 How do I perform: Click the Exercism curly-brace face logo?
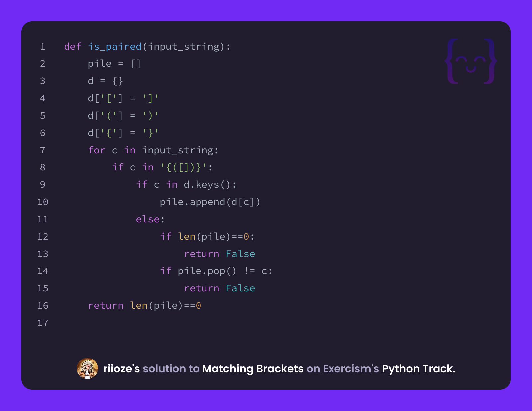(471, 61)
